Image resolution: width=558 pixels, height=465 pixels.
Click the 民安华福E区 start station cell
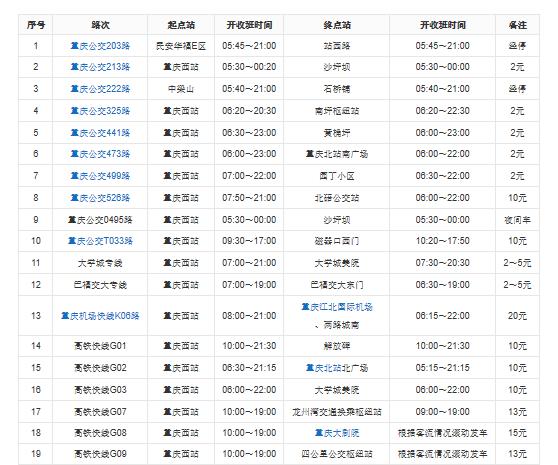(181, 46)
